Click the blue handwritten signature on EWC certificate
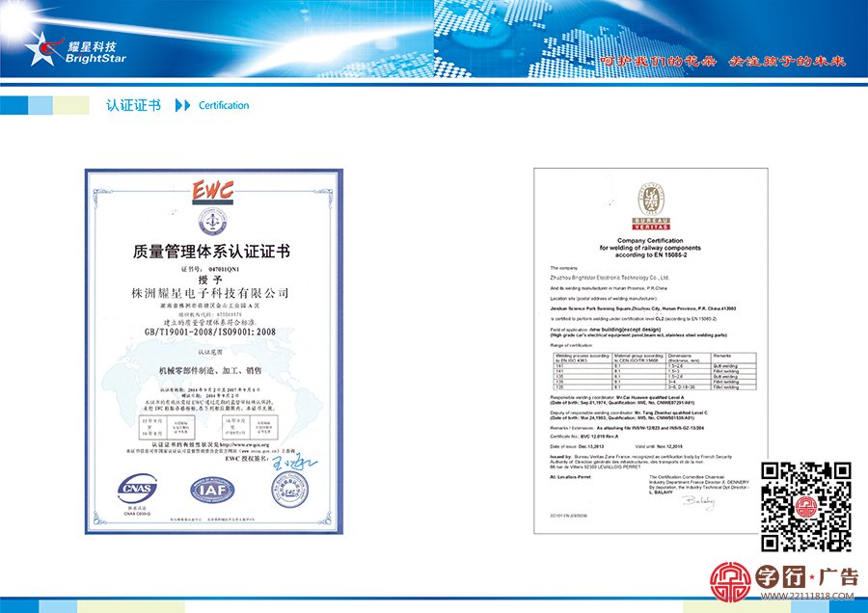This screenshot has width=868, height=613. pos(294,462)
